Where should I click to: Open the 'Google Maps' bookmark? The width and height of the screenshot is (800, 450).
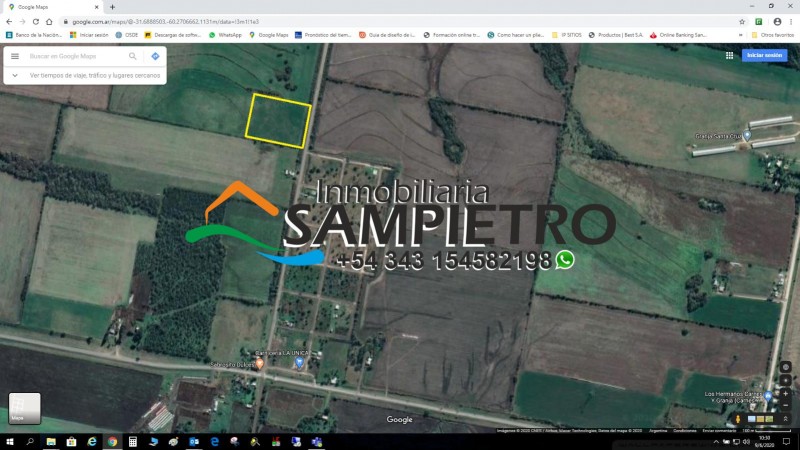pyautogui.click(x=268, y=35)
